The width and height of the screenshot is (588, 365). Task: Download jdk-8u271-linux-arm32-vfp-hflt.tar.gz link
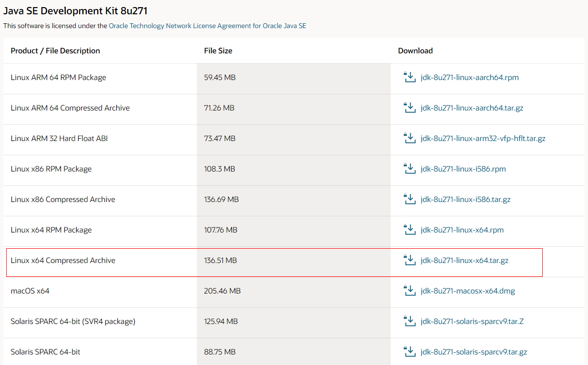(483, 138)
